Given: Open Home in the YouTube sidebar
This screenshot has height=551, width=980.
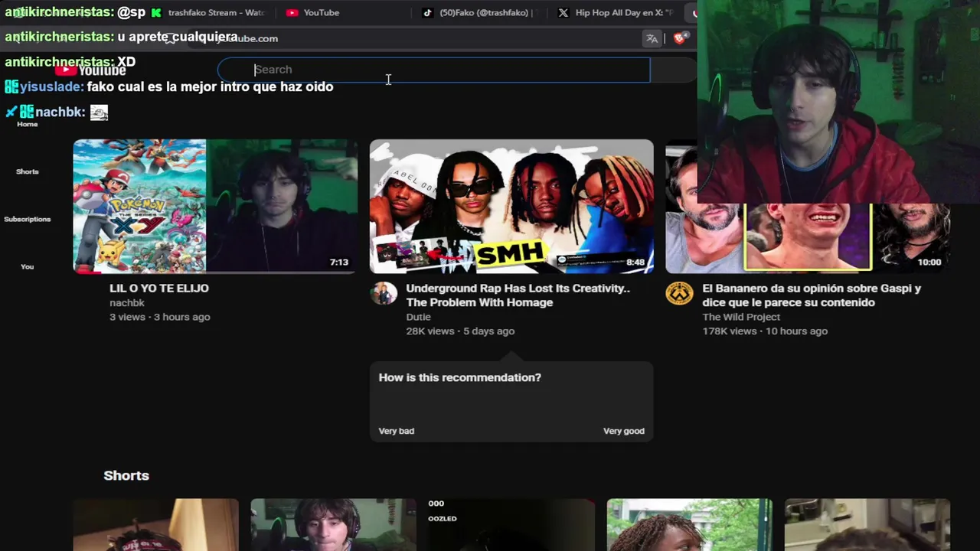Looking at the screenshot, I should (x=28, y=124).
